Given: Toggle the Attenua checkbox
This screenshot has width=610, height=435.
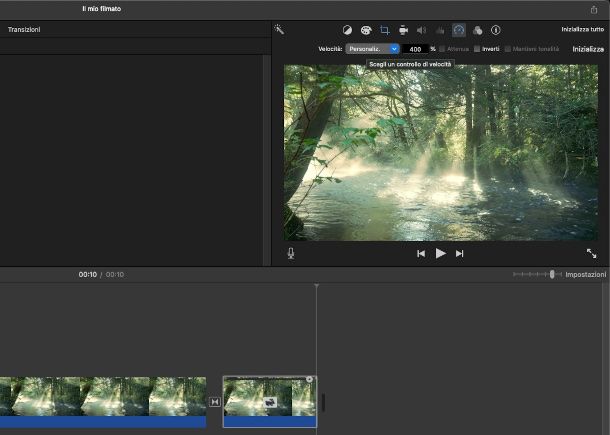Looking at the screenshot, I should [442, 49].
